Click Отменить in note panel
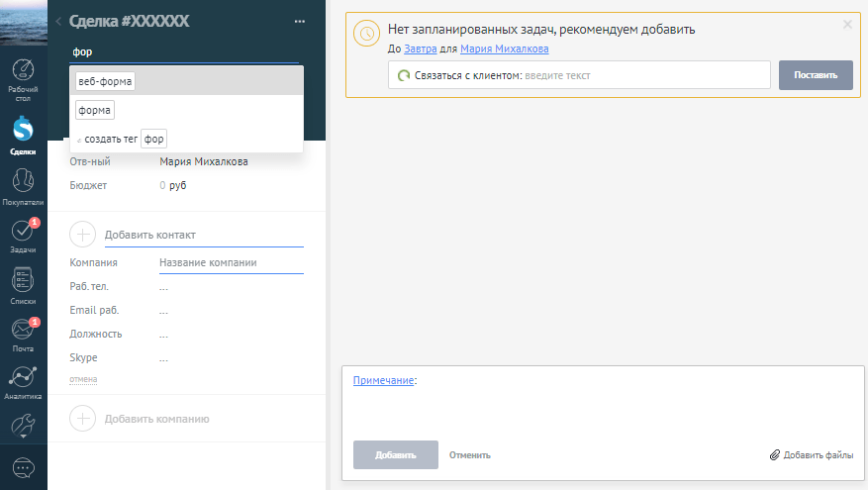868x490 pixels. point(469,455)
